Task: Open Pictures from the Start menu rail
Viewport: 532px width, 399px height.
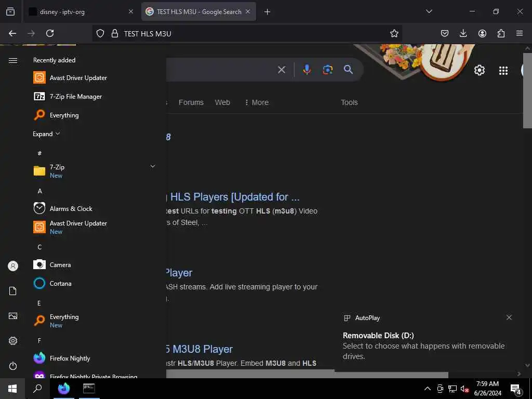Action: point(13,316)
